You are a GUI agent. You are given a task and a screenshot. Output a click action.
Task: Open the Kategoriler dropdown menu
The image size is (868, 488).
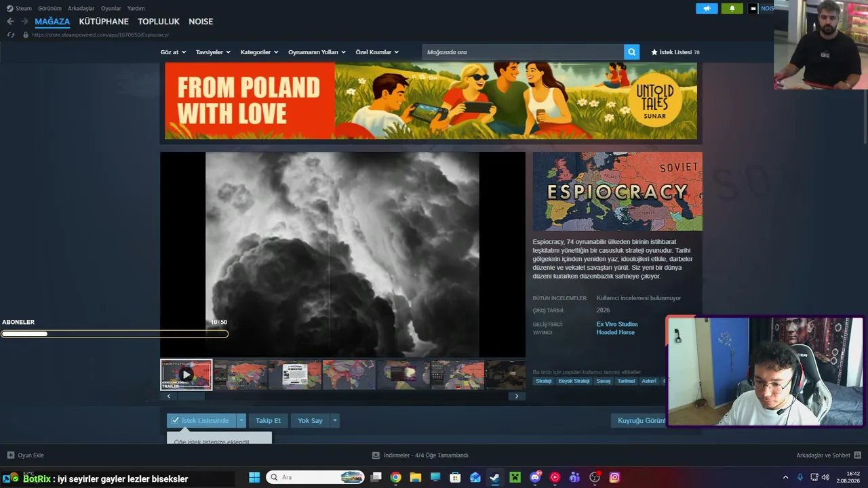(259, 52)
